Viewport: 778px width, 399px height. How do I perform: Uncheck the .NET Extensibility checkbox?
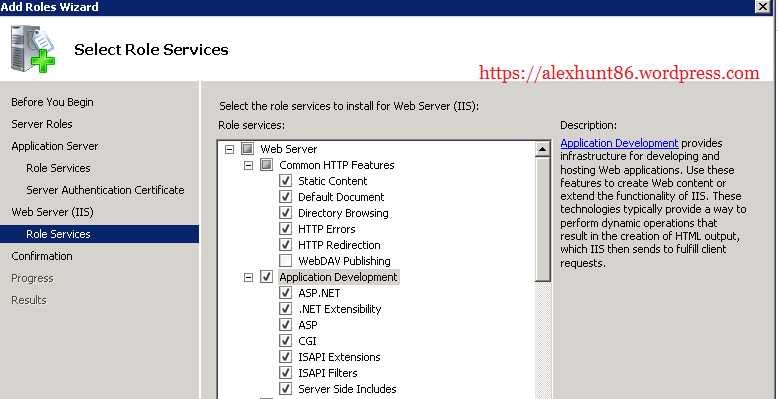coord(285,309)
